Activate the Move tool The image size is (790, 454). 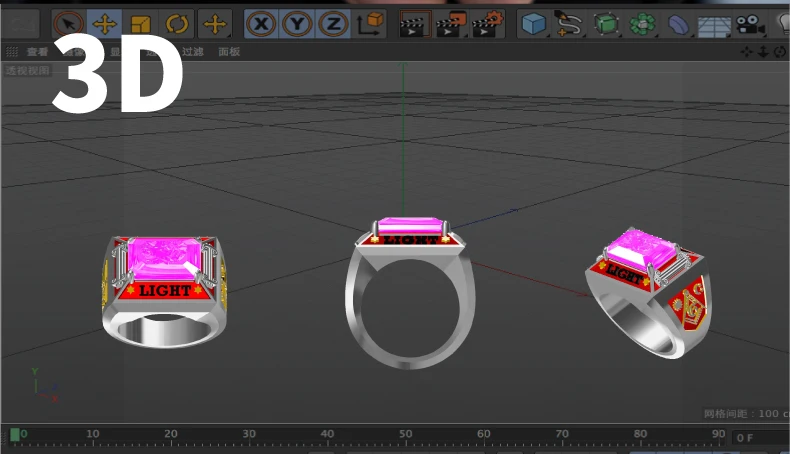click(104, 24)
